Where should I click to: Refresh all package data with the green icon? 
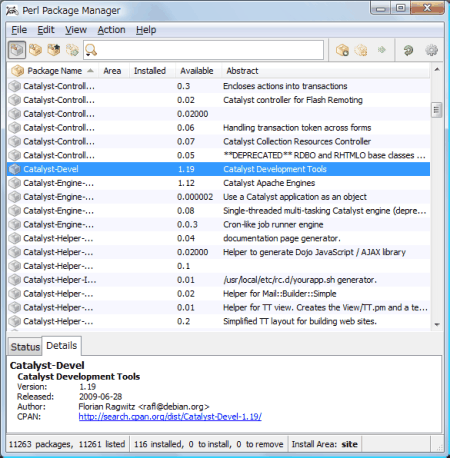[408, 50]
